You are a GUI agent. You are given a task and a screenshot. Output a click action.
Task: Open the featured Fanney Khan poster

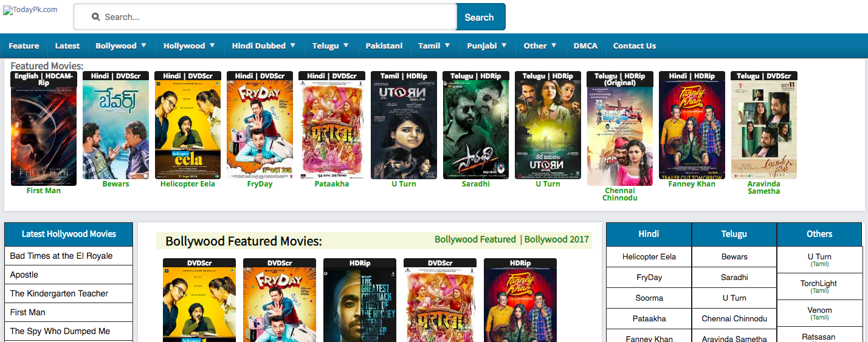[x=692, y=129]
